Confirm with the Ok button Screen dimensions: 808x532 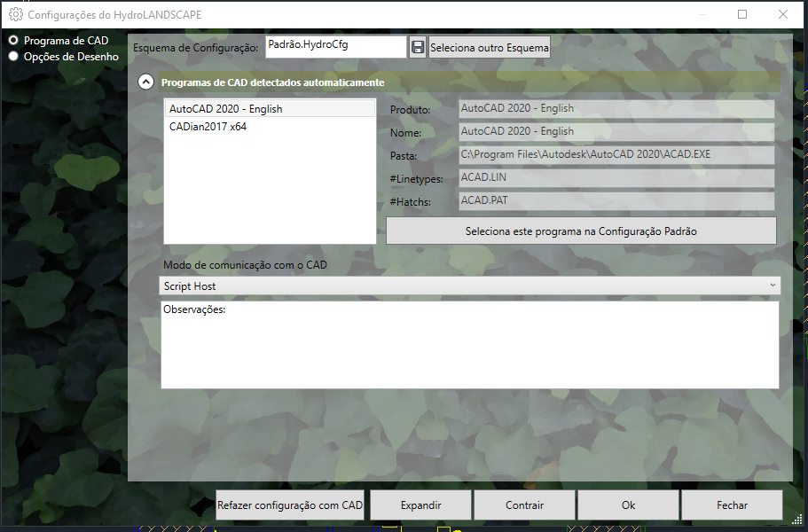pyautogui.click(x=628, y=505)
